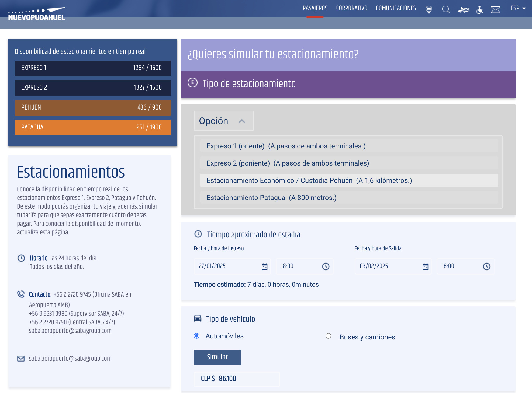The width and height of the screenshot is (532, 393).
Task: Collapse the Opción dropdown
Action: point(224,121)
